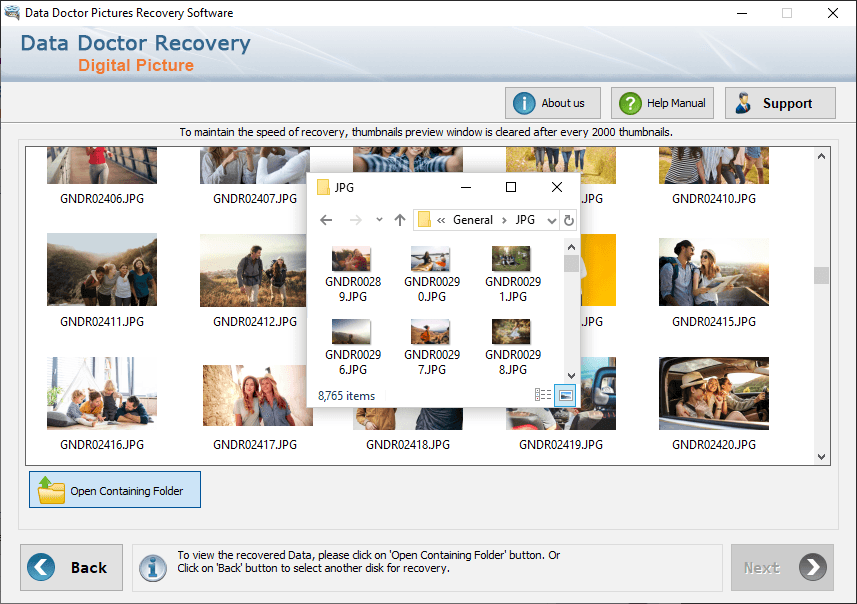Click the JPG window title folder icon
This screenshot has height=604, width=857.
tap(324, 187)
